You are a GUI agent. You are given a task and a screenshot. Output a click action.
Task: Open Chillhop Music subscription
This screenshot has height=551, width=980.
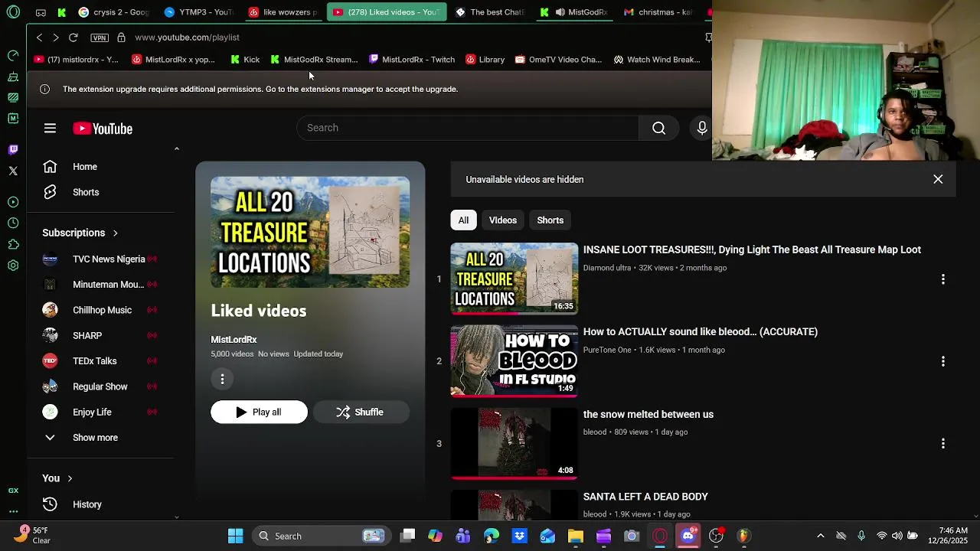[x=100, y=310]
